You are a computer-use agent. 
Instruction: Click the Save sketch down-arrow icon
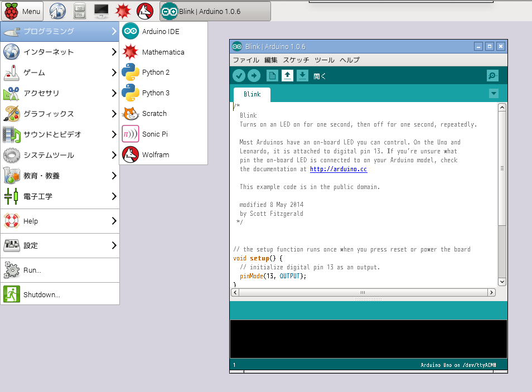pyautogui.click(x=302, y=75)
